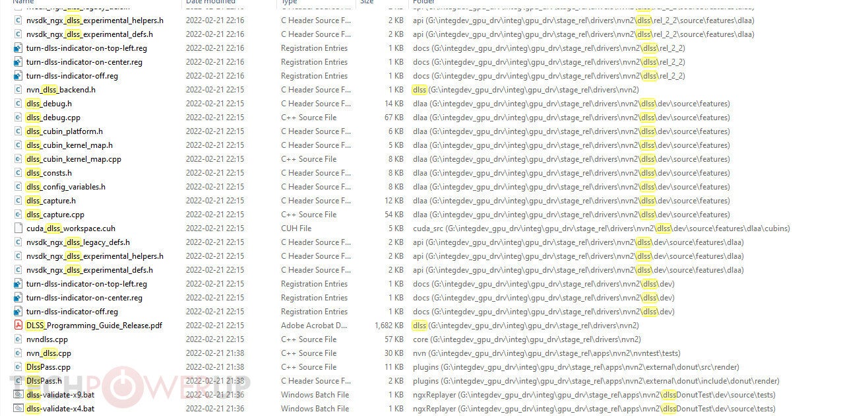Select file name dlss_debug.cpp

[53, 118]
